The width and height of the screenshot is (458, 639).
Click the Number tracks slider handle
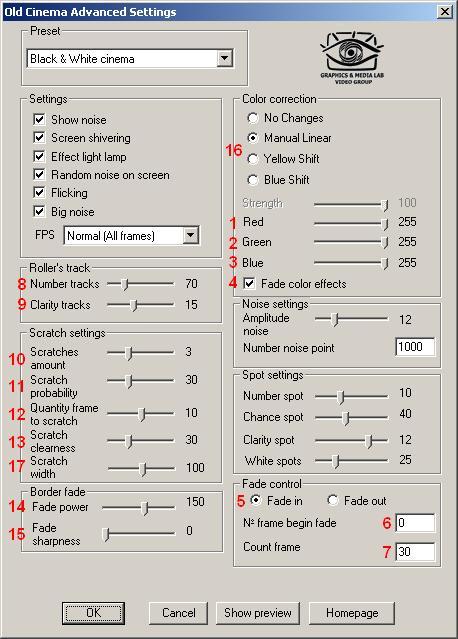125,284
